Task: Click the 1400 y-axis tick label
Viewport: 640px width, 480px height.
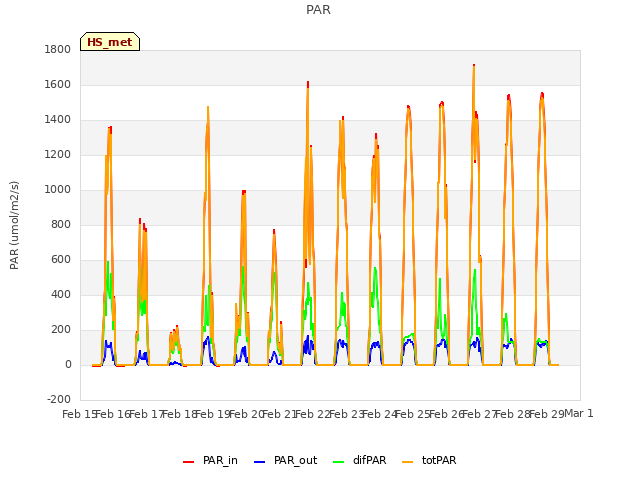Action: (58, 120)
